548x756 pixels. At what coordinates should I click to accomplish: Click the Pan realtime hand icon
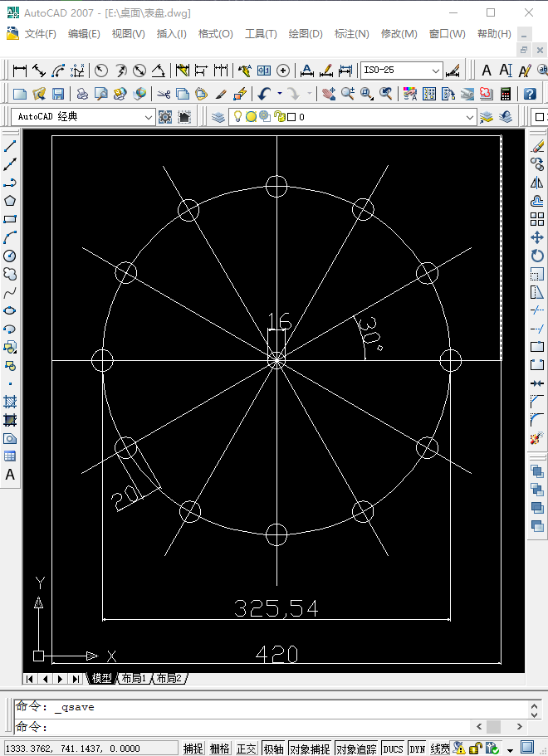click(329, 94)
